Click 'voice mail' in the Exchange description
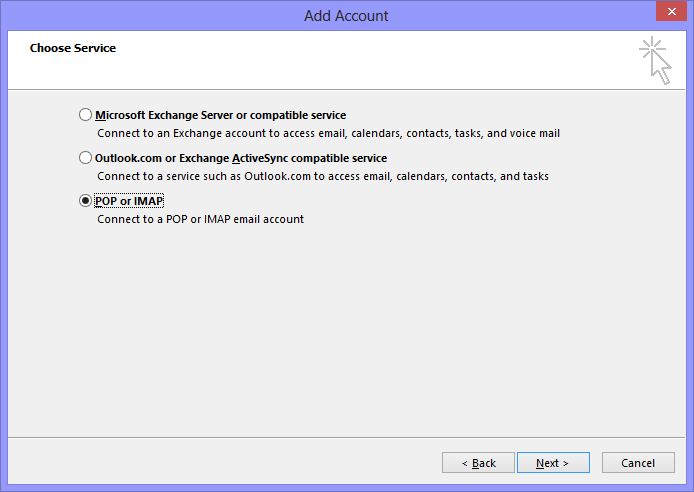 tap(535, 132)
